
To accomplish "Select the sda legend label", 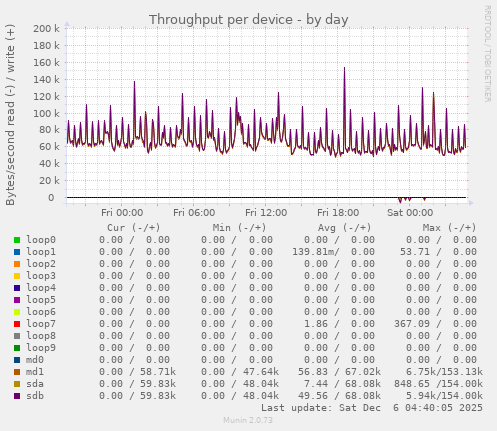I will (x=35, y=384).
